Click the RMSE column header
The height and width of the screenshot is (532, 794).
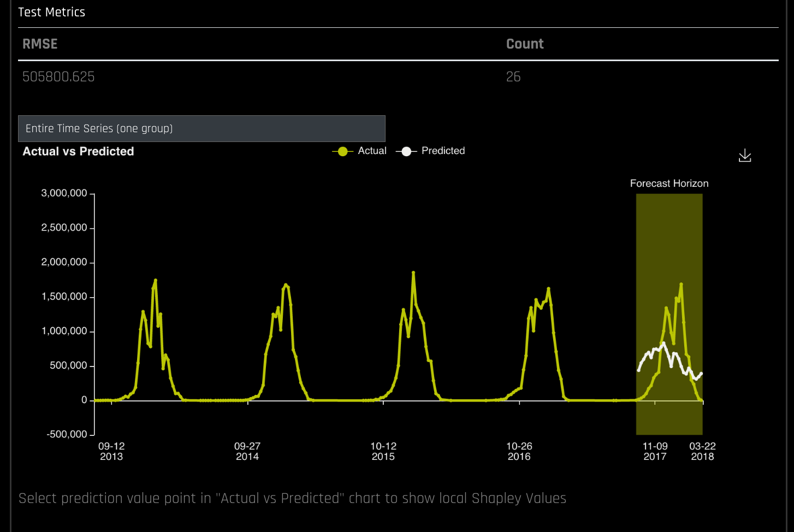pos(40,44)
